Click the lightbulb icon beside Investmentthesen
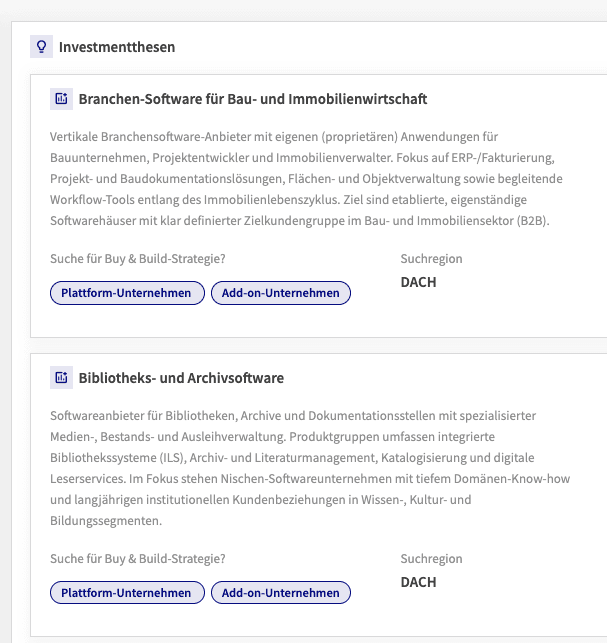607x643 pixels. (41, 47)
